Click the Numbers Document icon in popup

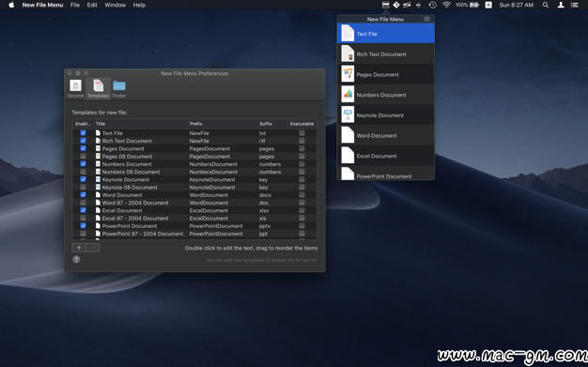pos(348,95)
